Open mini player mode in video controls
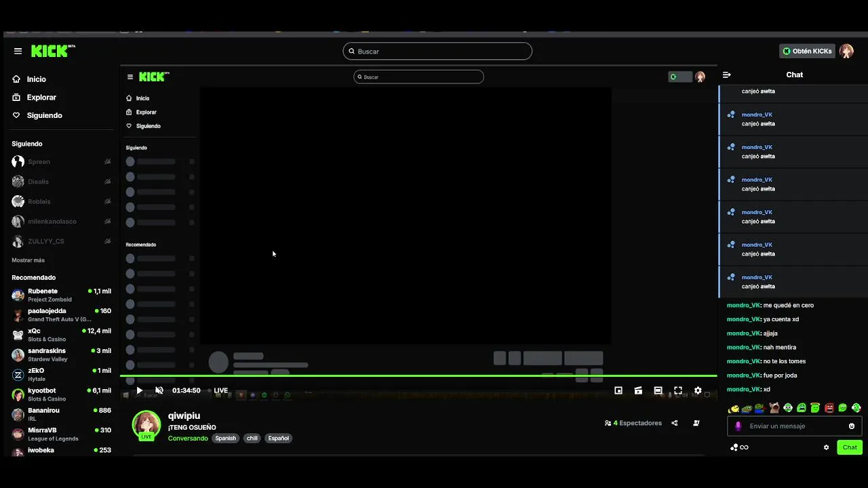 (x=618, y=390)
